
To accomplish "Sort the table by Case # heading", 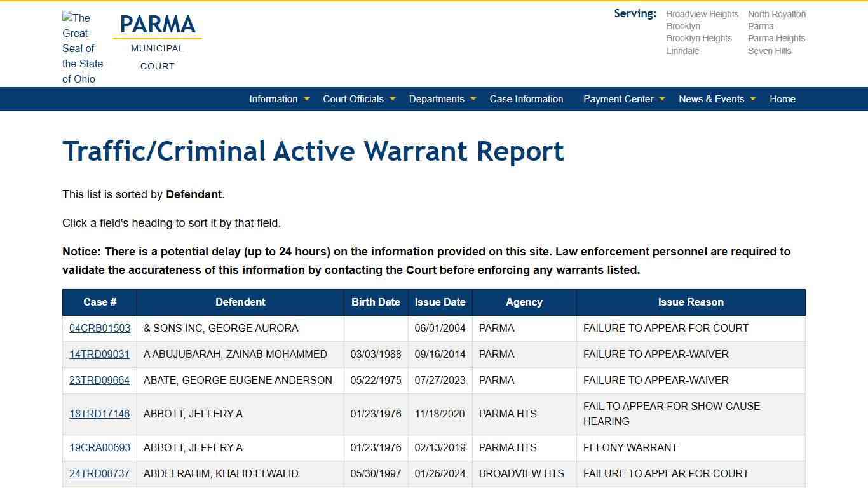I will point(100,302).
